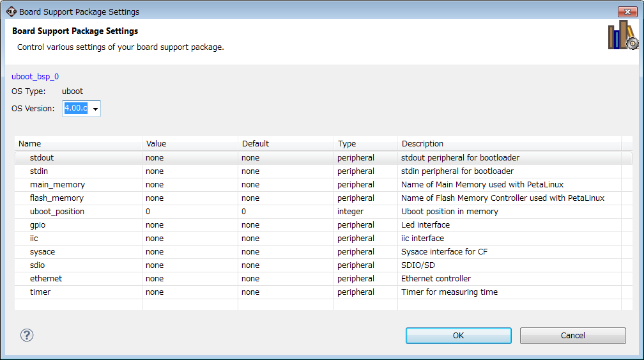Click the SDK icon in title bar
This screenshot has height=360, width=644.
[11, 12]
